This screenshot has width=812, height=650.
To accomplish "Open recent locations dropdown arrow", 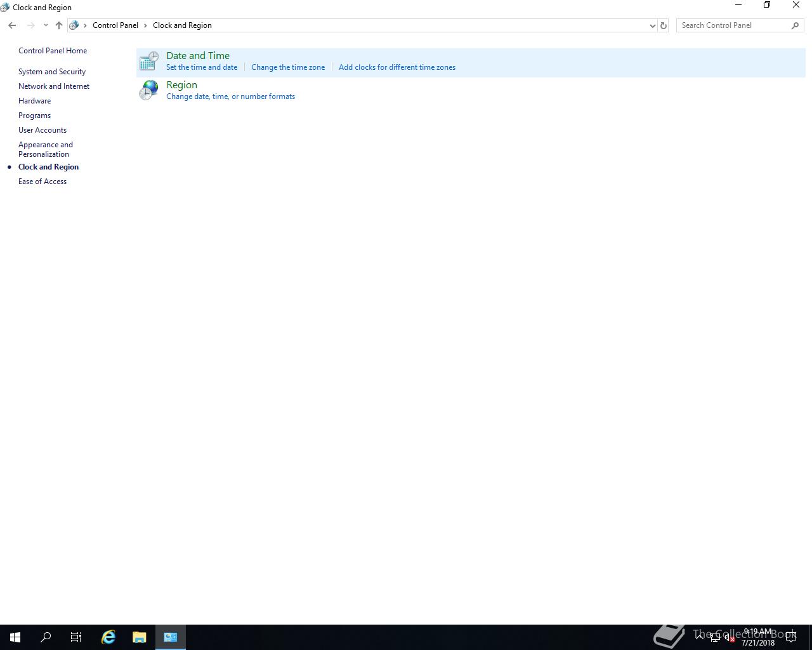I will pos(46,25).
